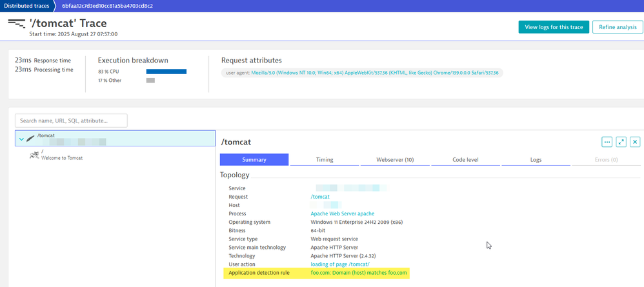The width and height of the screenshot is (644, 287).
Task: Click the '/tomcat' Trace page title
Action: click(68, 23)
